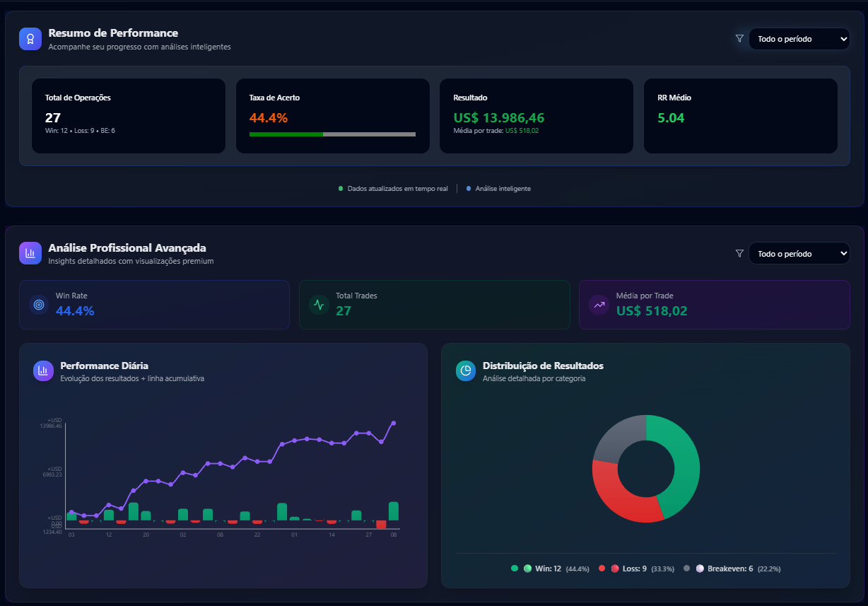Screen dimensions: 868x606
Task: Click the trending arrow icon beside Média por Trade
Action: tap(599, 304)
